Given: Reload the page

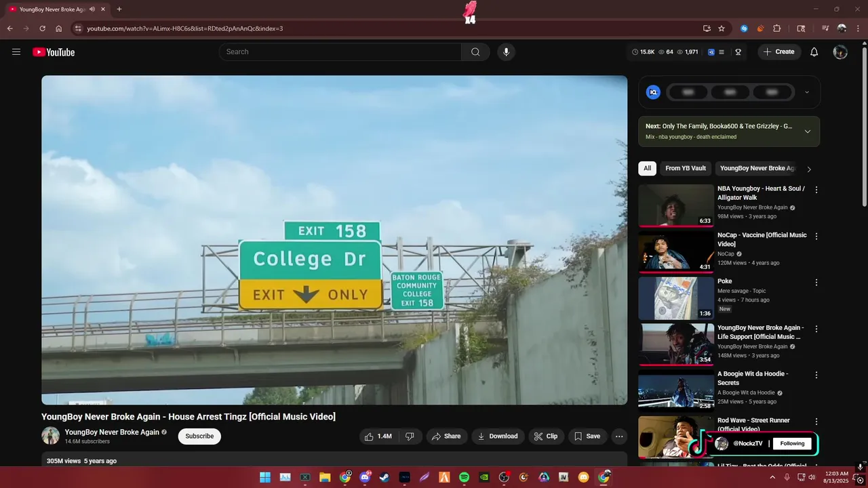Looking at the screenshot, I should (x=42, y=28).
